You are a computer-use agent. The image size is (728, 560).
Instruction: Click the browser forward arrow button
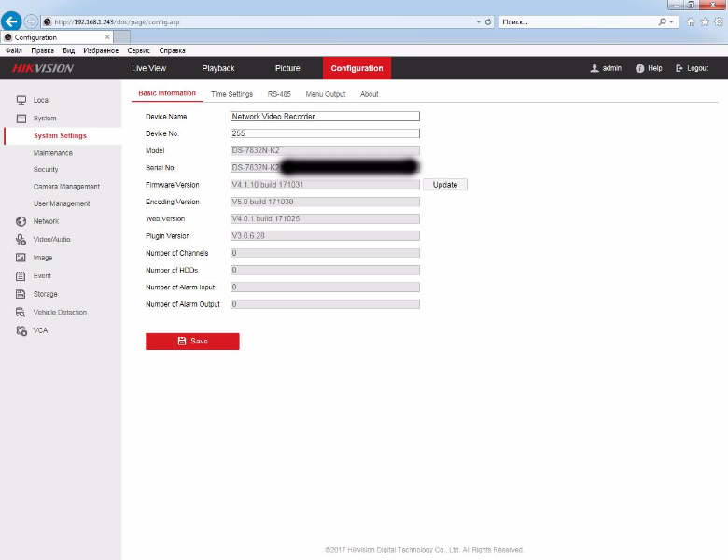point(31,21)
